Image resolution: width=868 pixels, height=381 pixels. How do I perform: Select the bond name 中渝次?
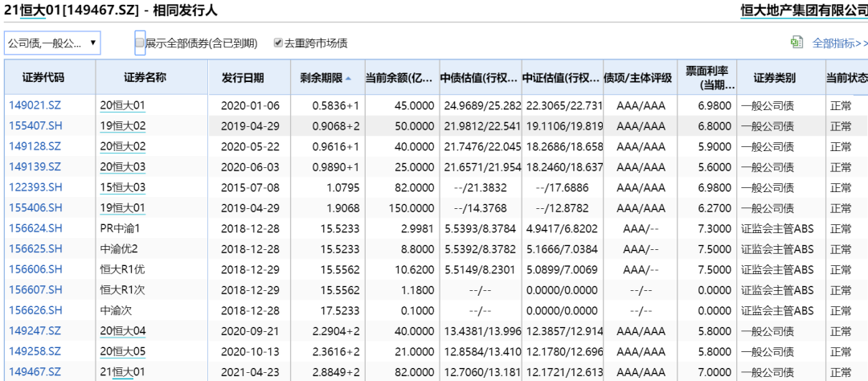tap(116, 311)
